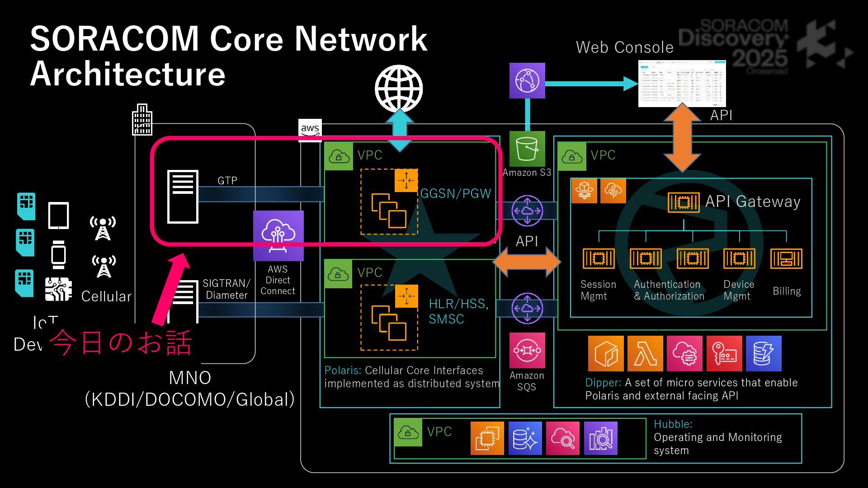Click the 'MNO (KDDI/DOCOMO/Global)' caption

[190, 389]
